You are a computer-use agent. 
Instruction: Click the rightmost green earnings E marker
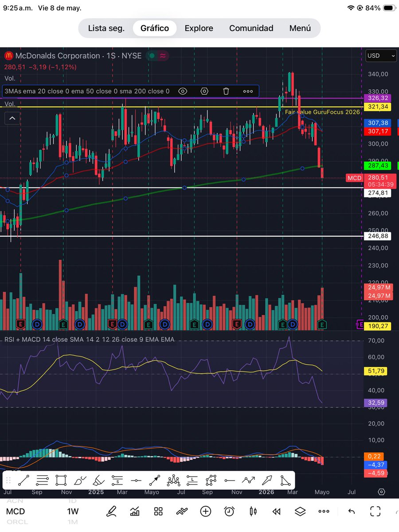point(322,324)
